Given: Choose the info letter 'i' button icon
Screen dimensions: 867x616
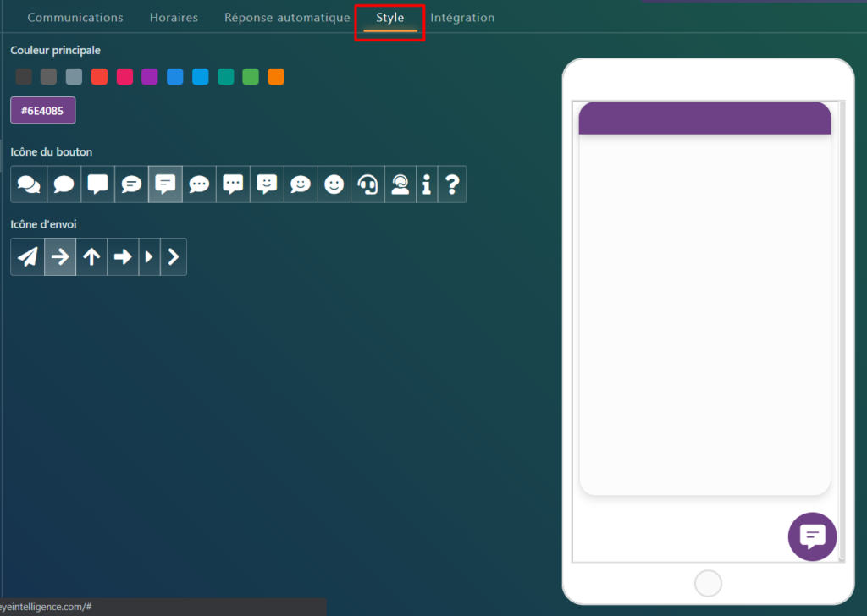Looking at the screenshot, I should [427, 184].
